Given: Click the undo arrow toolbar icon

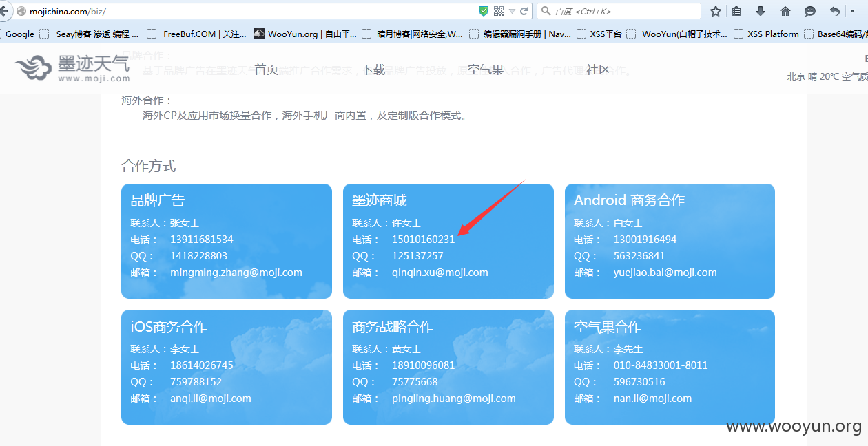Looking at the screenshot, I should pyautogui.click(x=835, y=11).
